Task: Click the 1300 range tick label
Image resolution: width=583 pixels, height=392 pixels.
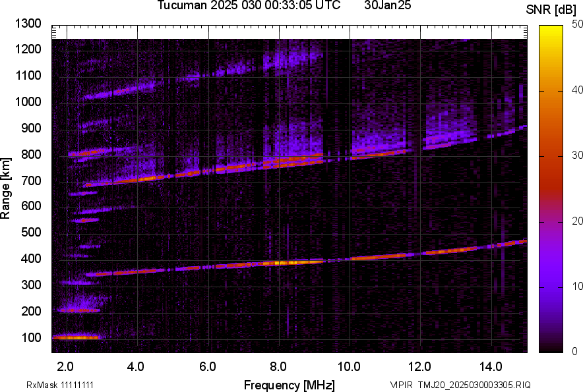Action: [x=28, y=24]
